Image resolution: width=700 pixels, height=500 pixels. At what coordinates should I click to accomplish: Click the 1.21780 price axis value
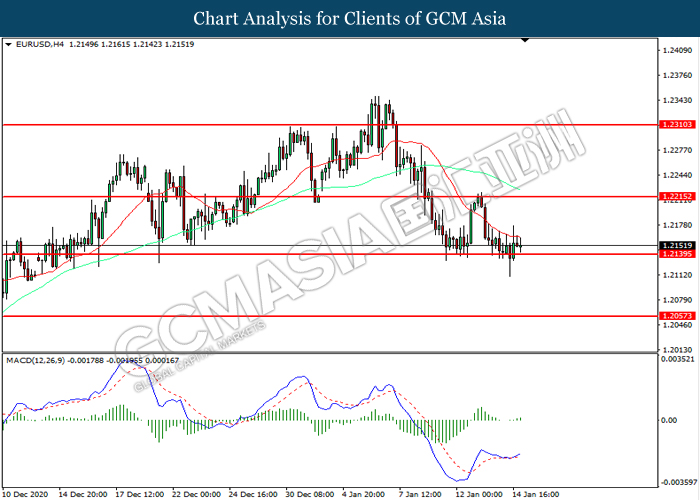(677, 225)
